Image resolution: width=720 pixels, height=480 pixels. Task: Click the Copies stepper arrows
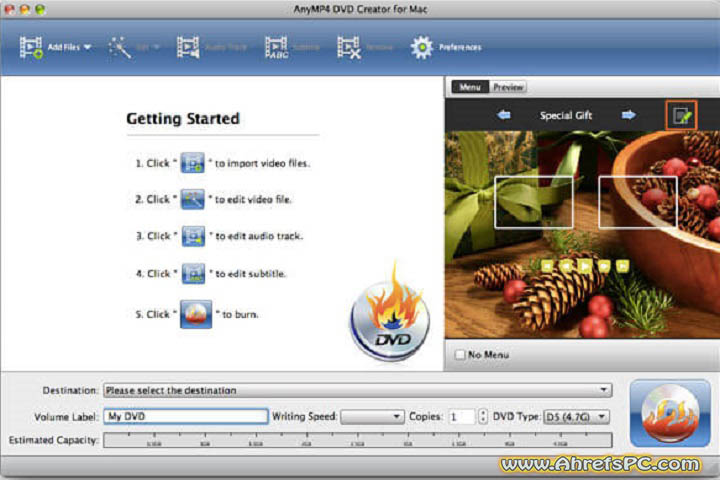click(x=483, y=417)
